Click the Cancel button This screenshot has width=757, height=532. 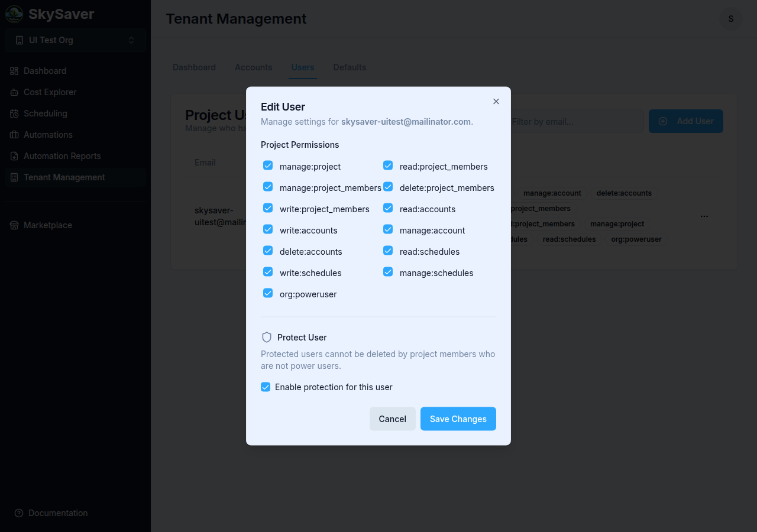(393, 419)
